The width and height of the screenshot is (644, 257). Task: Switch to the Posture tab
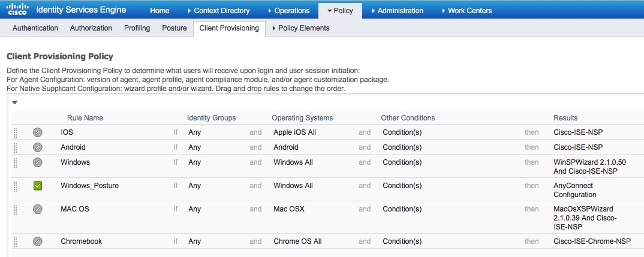(174, 28)
